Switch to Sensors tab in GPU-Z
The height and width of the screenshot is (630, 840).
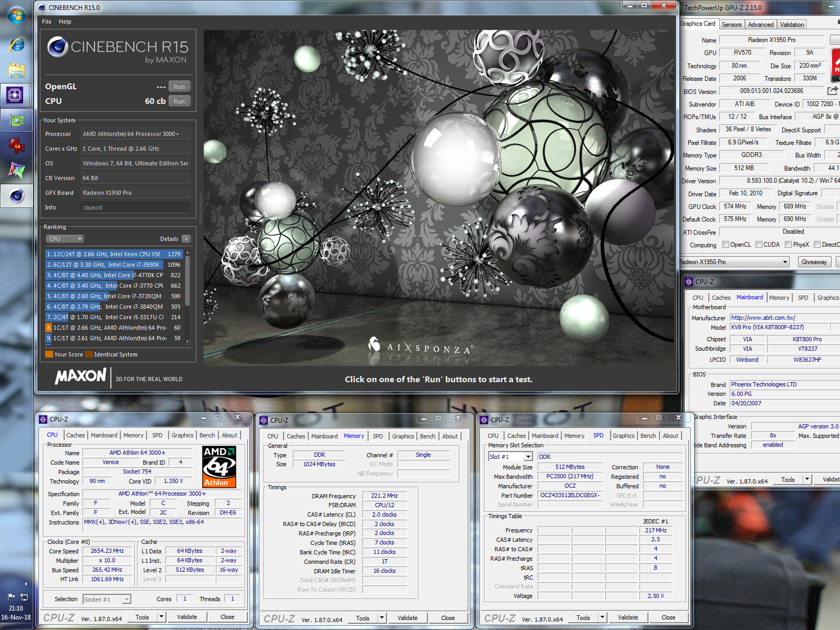pyautogui.click(x=731, y=25)
